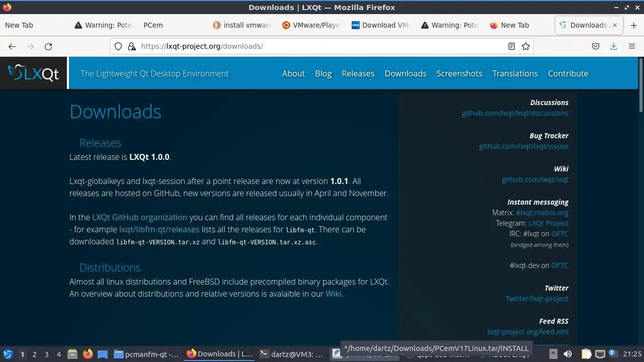Open github.com/lxqt/lxqt/issues link
The height and width of the screenshot is (362, 644).
tap(524, 146)
